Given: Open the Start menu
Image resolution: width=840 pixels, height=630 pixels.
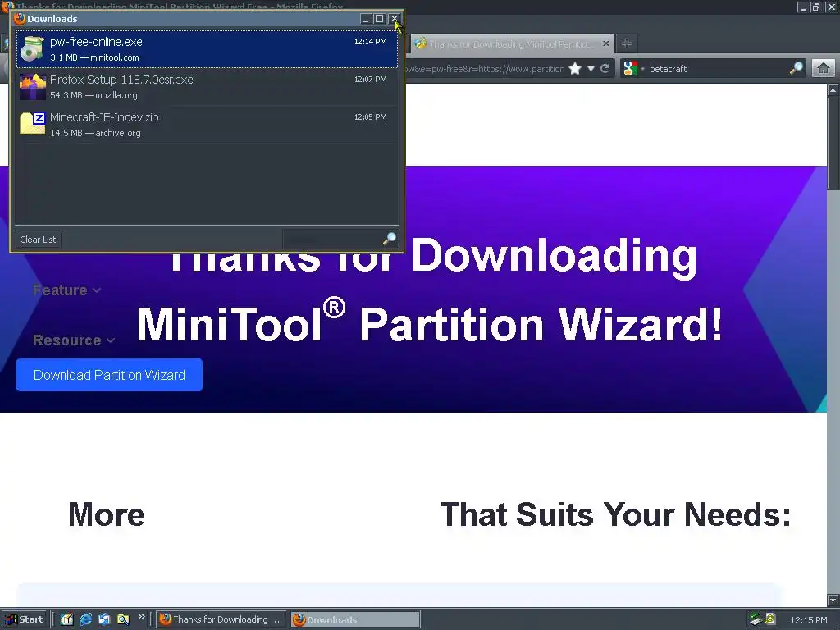Looking at the screenshot, I should pyautogui.click(x=25, y=619).
